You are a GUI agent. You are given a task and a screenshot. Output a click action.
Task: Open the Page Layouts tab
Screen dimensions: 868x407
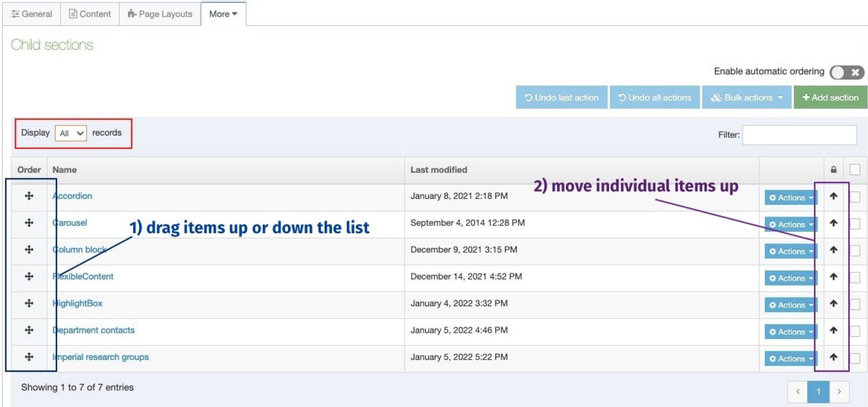pos(160,14)
